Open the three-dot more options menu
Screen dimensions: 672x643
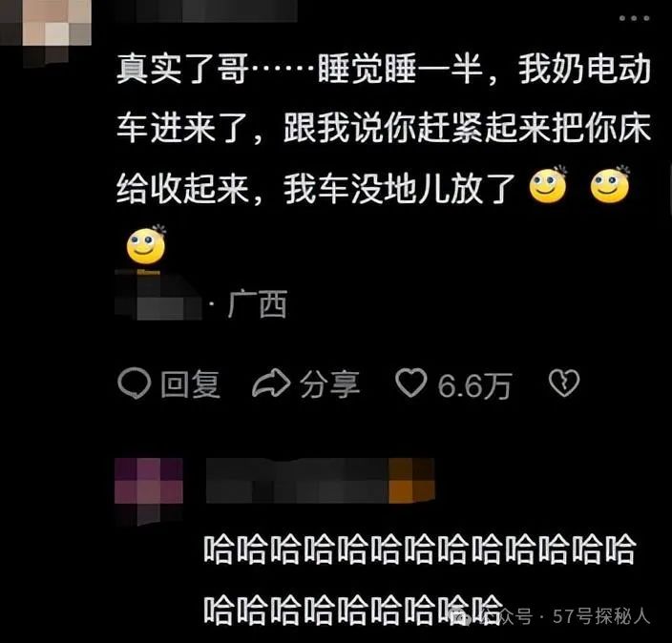(634, 18)
